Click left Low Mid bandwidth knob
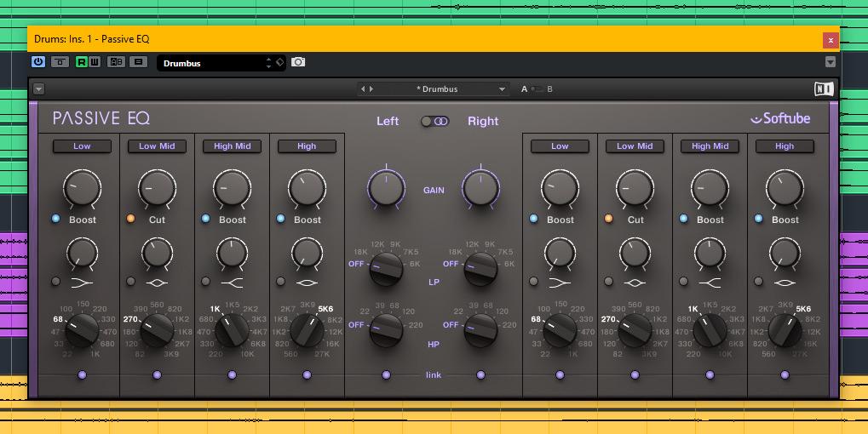 coord(157,253)
